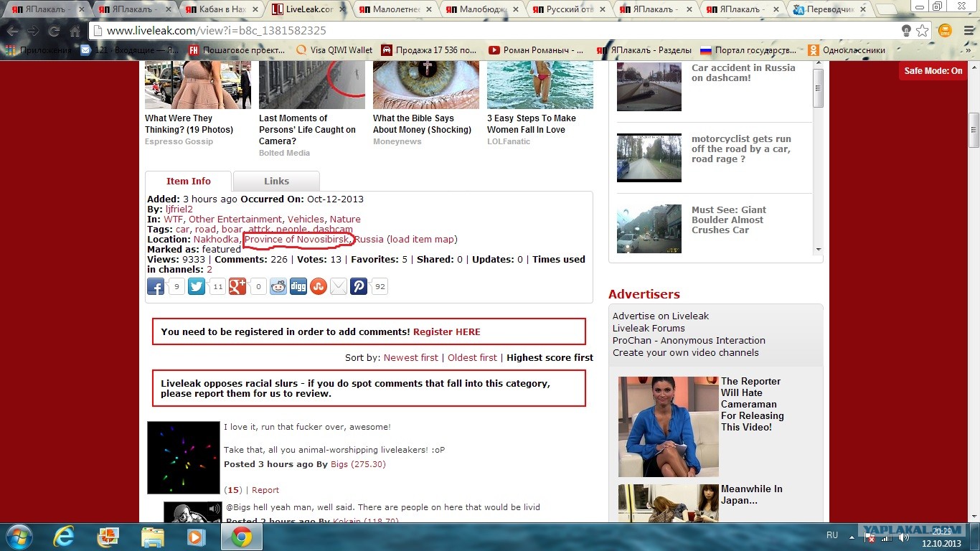Open the Province of Novosibirsk location link
The image size is (980, 551).
[298, 239]
